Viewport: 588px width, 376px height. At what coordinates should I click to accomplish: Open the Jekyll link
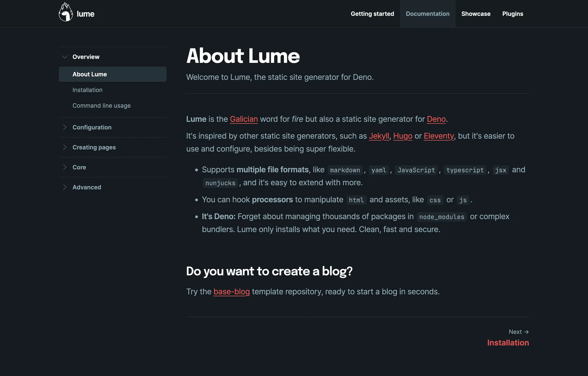(379, 136)
